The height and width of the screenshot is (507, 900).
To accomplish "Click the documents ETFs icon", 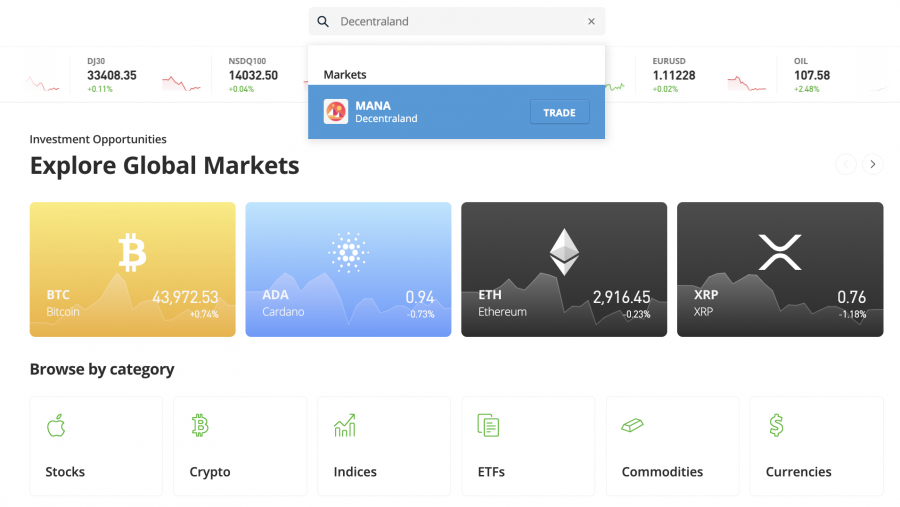I will pyautogui.click(x=488, y=425).
